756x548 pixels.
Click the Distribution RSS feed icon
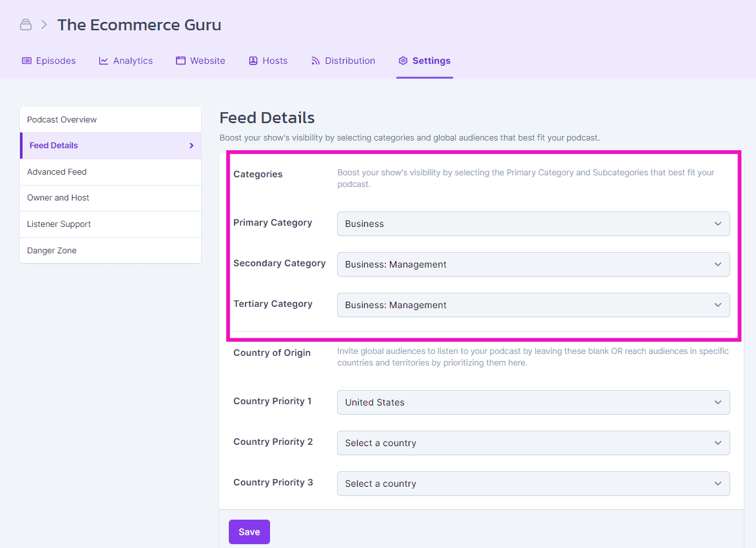[x=316, y=61]
